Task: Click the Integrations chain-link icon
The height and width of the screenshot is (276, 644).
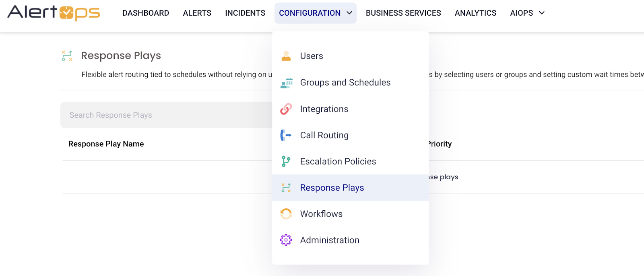Action: (x=286, y=109)
